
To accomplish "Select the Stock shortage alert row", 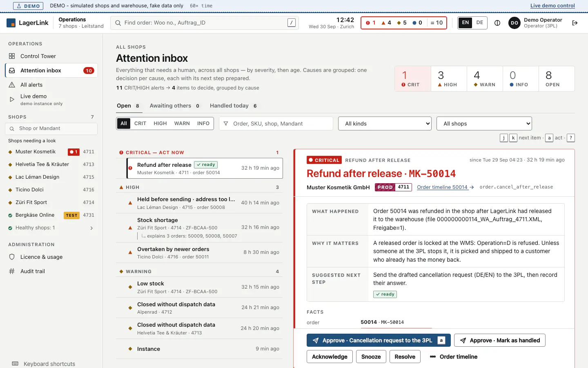I will pos(199,228).
